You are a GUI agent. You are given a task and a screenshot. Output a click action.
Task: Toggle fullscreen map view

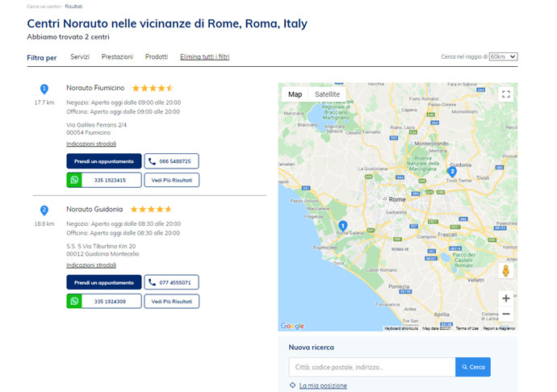[x=506, y=94]
